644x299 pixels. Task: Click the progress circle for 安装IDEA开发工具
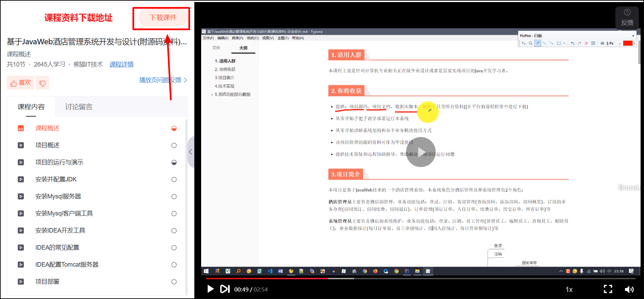point(174,231)
